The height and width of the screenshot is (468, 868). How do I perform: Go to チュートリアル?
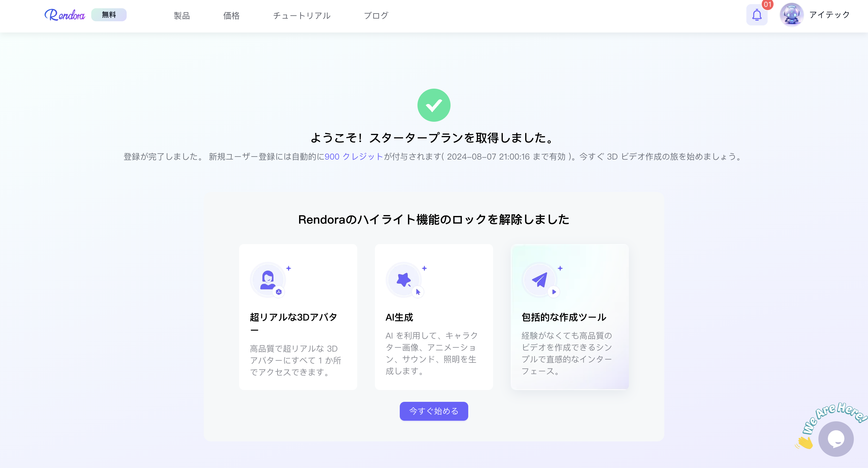pyautogui.click(x=302, y=15)
